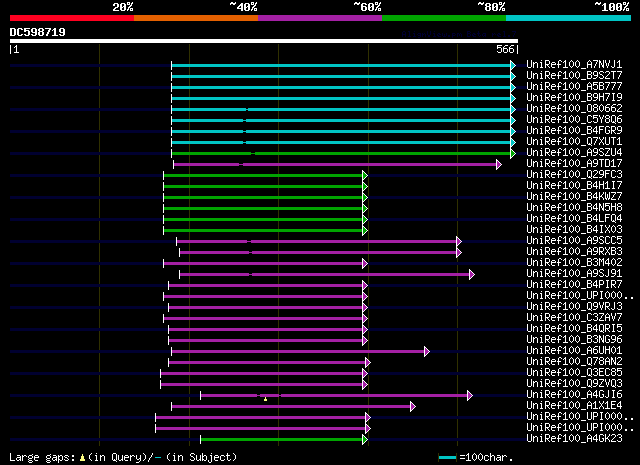The width and height of the screenshot is (640, 465).
Task: Click the yellow large-gap triangle in the legend
Action: [x=82, y=458]
